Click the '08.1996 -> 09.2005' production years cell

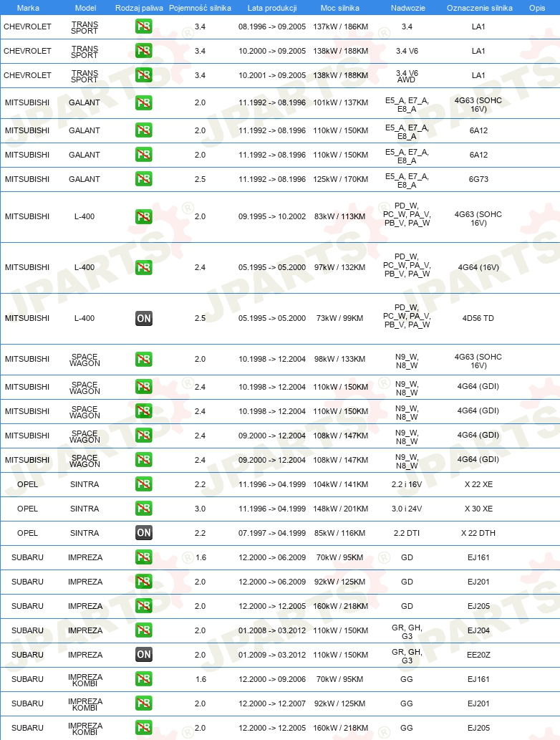coord(272,27)
